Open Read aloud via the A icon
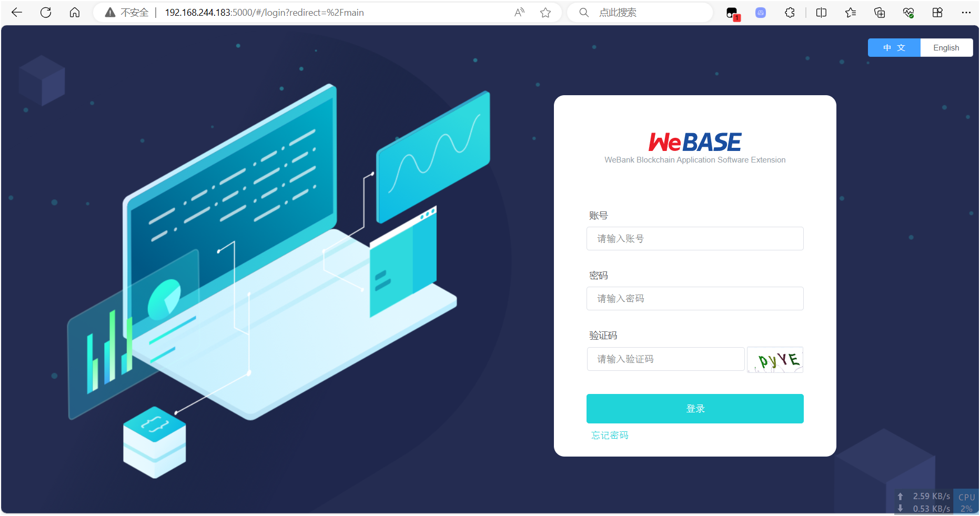The width and height of the screenshot is (980, 516). click(519, 12)
